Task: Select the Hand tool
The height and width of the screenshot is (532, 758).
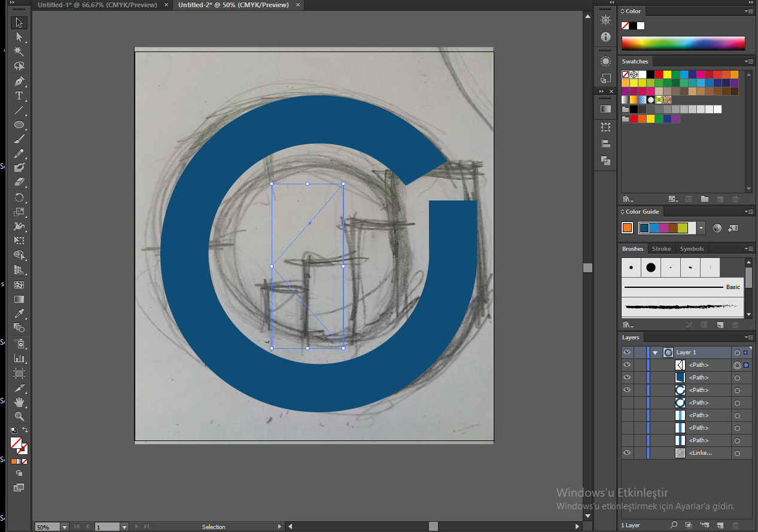Action: 19,401
